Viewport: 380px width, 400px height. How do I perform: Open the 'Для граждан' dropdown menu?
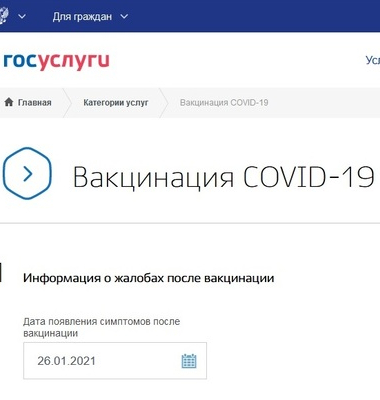[90, 16]
